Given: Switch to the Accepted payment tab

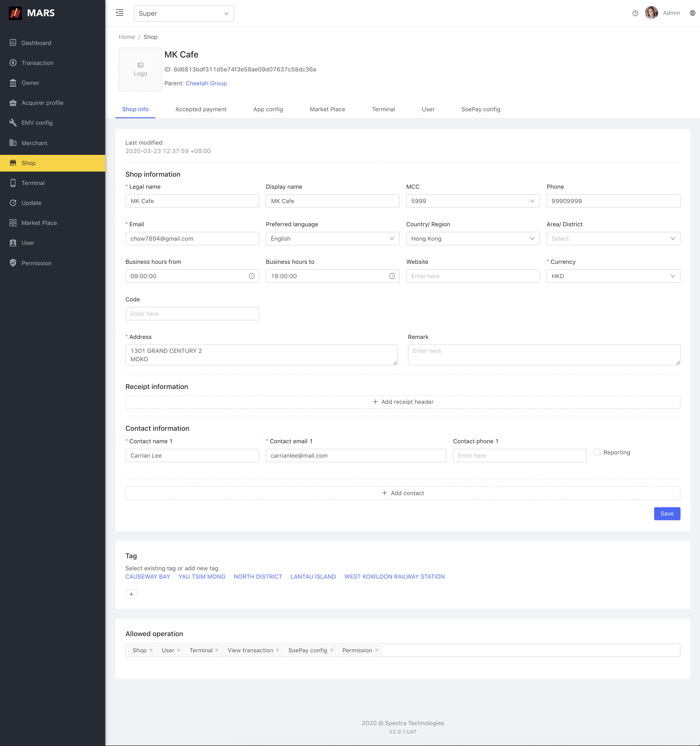Looking at the screenshot, I should [x=201, y=109].
